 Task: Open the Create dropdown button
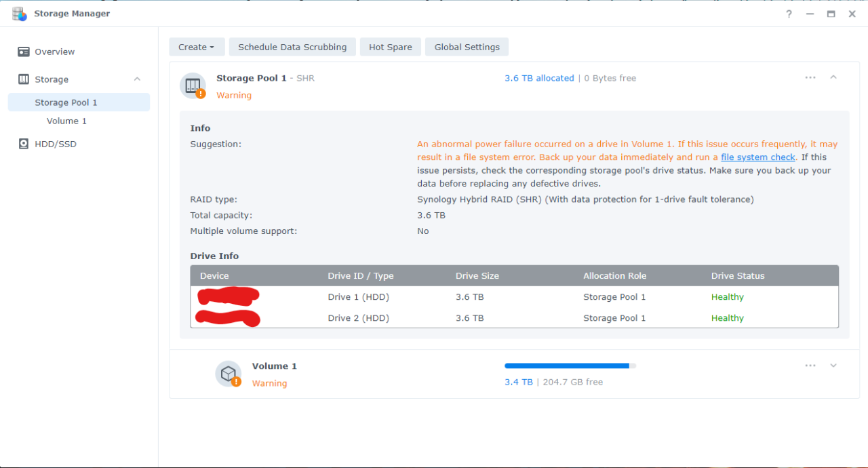point(196,47)
